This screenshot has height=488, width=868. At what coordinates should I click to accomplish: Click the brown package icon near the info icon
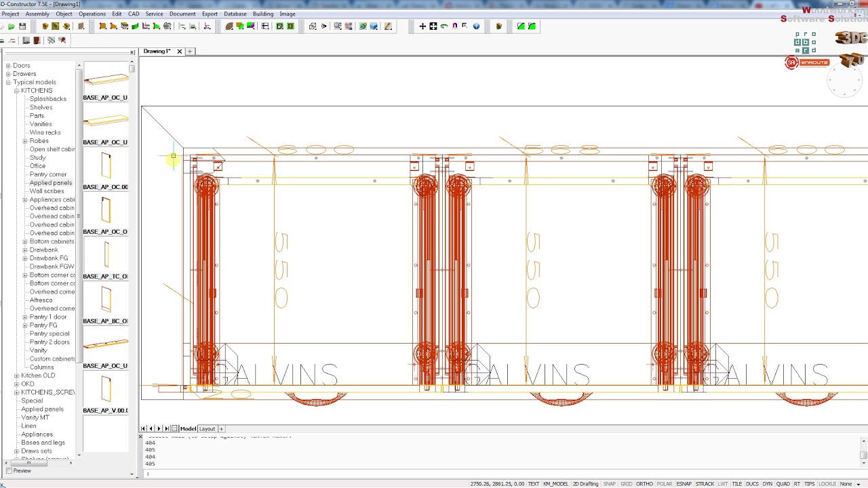[x=498, y=26]
